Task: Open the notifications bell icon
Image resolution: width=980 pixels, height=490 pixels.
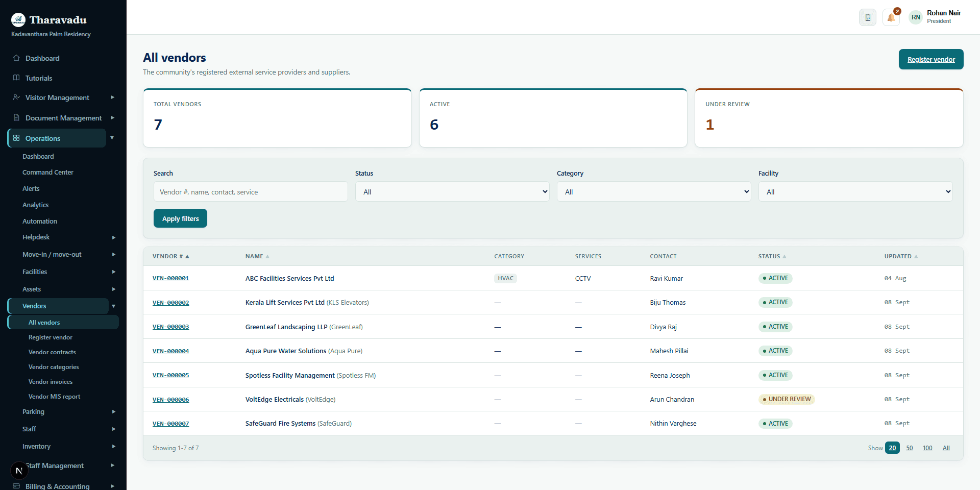Action: 891,17
